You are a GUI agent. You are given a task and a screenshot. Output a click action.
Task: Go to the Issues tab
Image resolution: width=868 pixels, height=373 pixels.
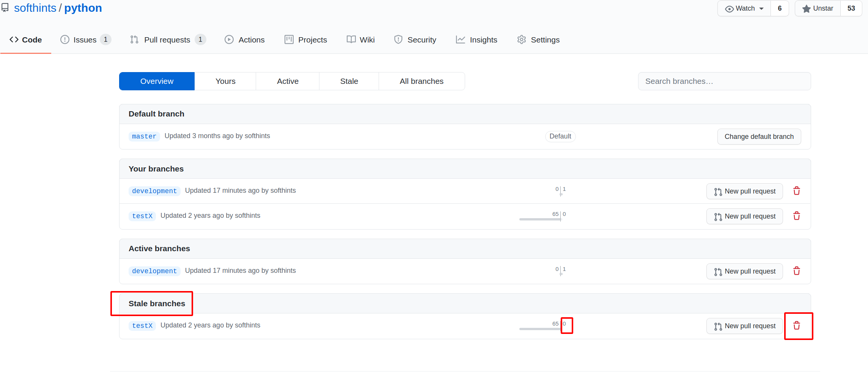[x=85, y=40]
